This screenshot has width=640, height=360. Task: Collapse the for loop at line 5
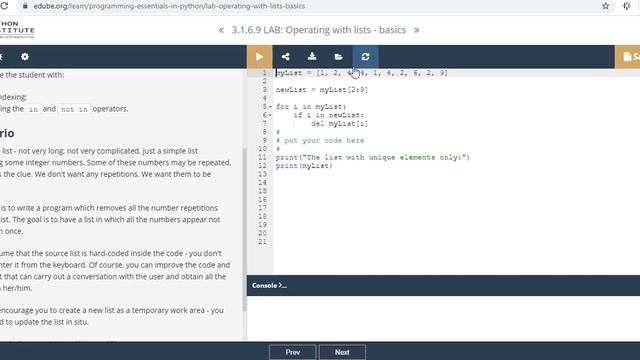click(x=270, y=107)
